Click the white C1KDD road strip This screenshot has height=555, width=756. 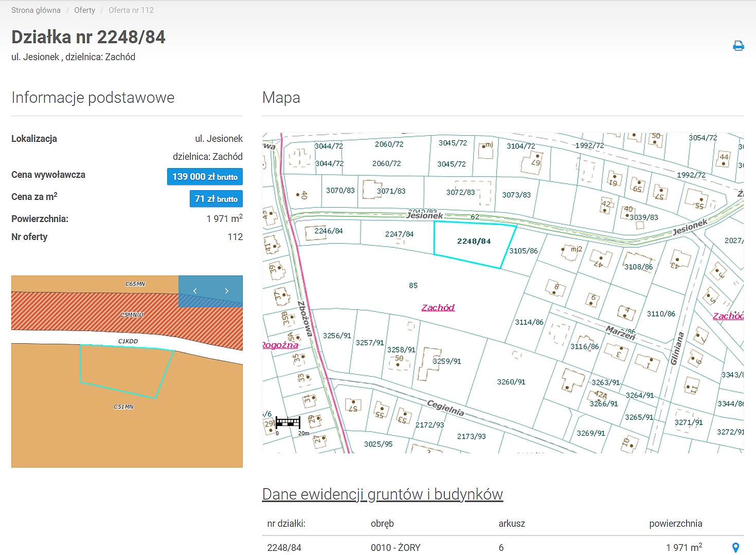(128, 341)
